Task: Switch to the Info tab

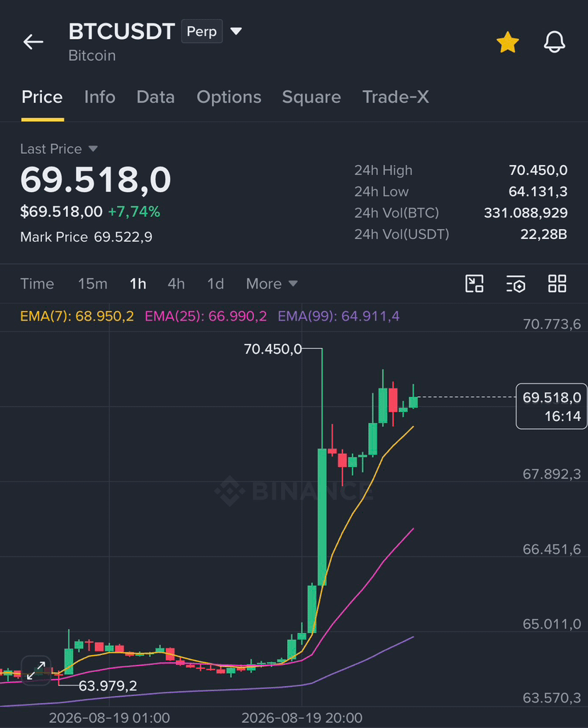Action: pyautogui.click(x=100, y=97)
